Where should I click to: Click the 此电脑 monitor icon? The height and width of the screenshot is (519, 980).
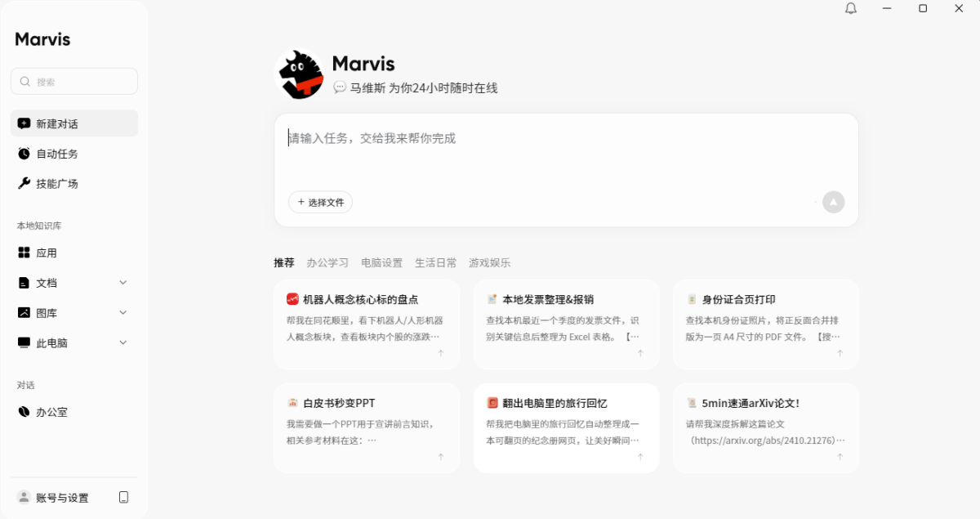(24, 342)
